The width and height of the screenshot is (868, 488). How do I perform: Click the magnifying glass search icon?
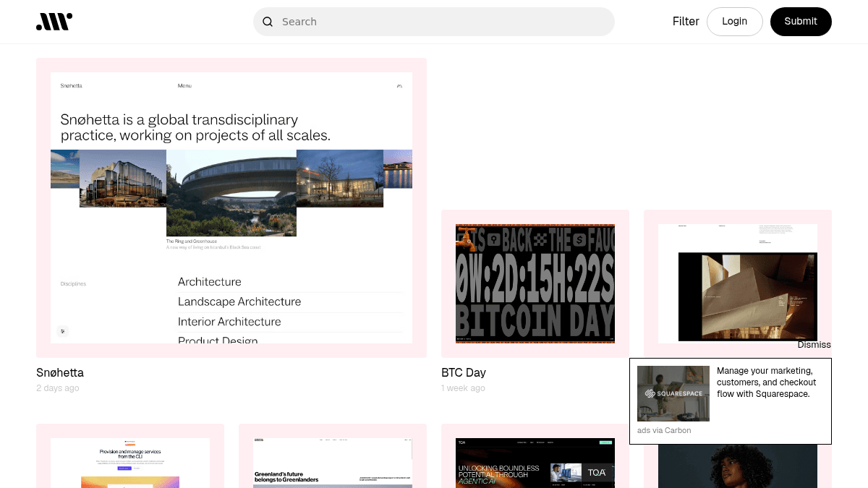click(268, 22)
